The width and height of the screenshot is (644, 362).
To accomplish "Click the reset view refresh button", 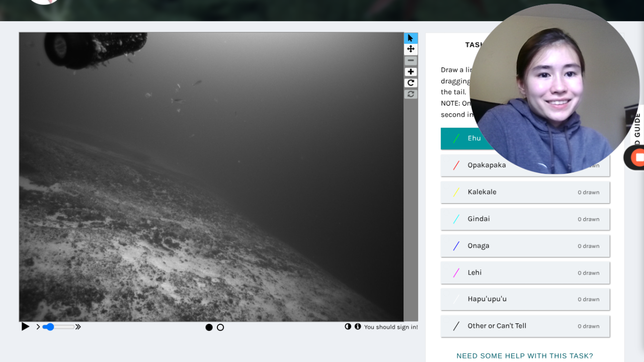I will [411, 94].
